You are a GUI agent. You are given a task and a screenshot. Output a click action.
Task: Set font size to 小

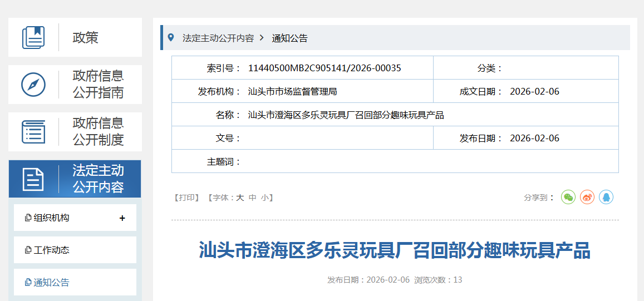(x=265, y=198)
